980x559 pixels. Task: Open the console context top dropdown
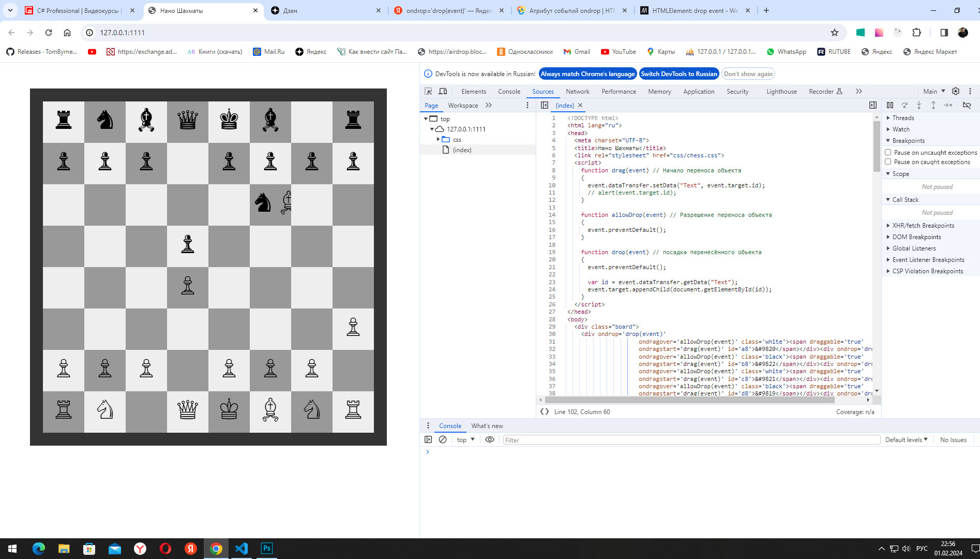click(465, 439)
